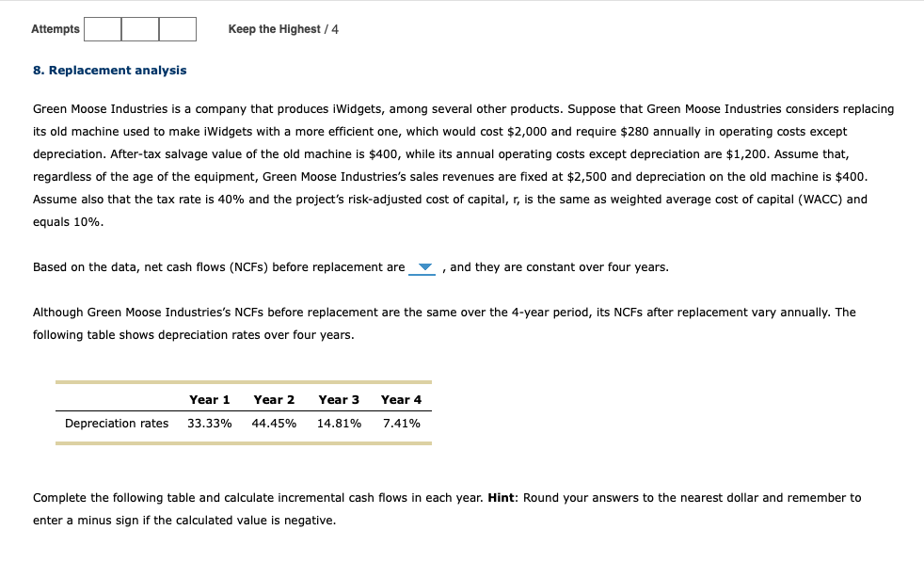Screen dimensions: 924x562
Task: Select the first Attempts box
Action: 102,29
